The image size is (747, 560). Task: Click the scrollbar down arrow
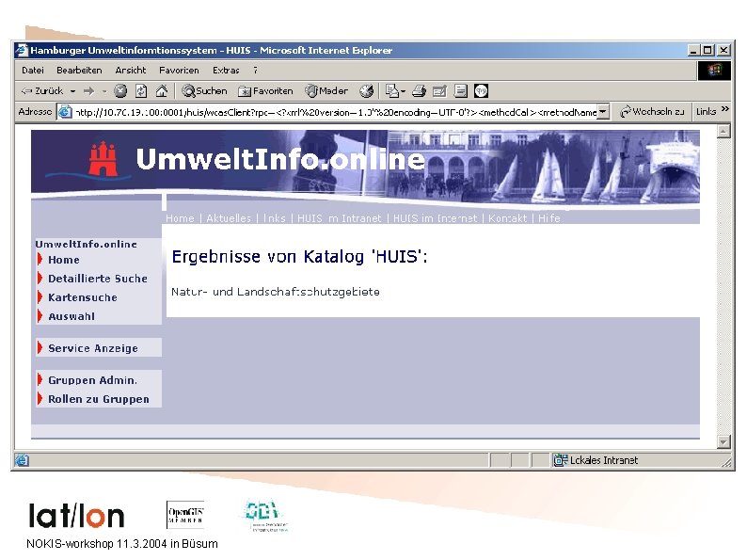pyautogui.click(x=723, y=441)
